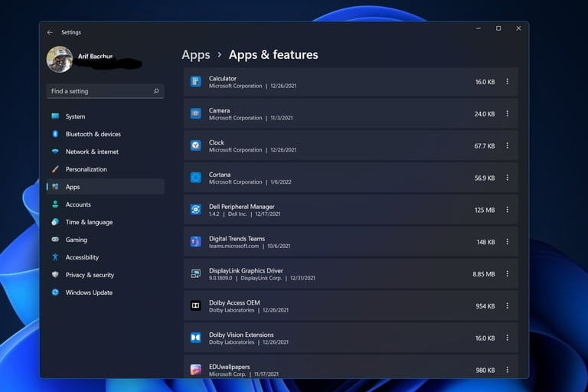588x392 pixels.
Task: Open Bluetooth & devices settings
Action: pyautogui.click(x=106, y=134)
